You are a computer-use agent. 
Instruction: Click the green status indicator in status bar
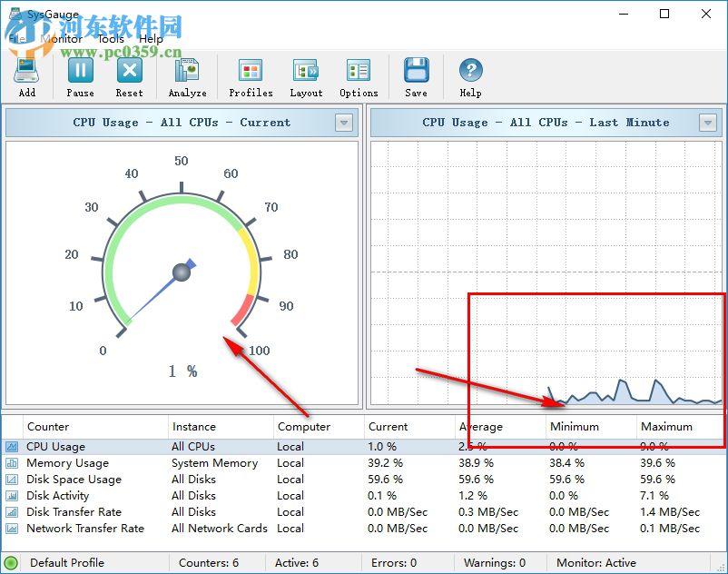11,563
